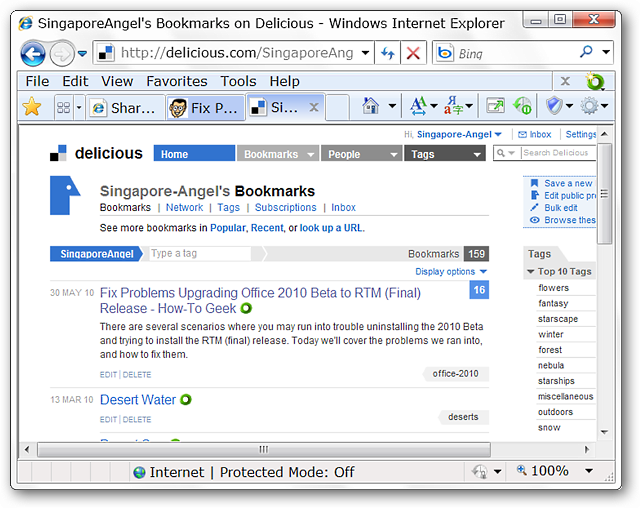This screenshot has width=640, height=508.
Task: Open the Tools menu
Action: (238, 81)
